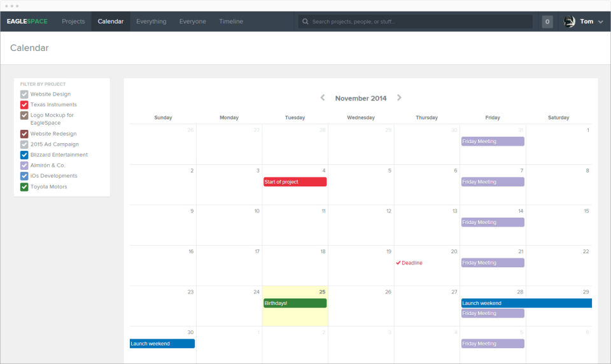Enable the Website Design filter checkbox
The width and height of the screenshot is (611, 364).
pos(24,94)
